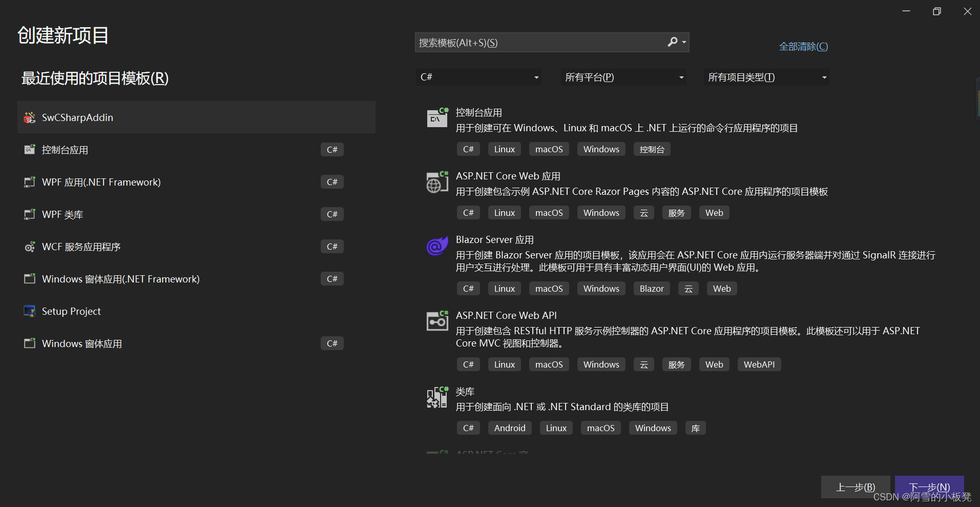The height and width of the screenshot is (507, 980).
Task: Click the WCF 服务应用程序 gear icon
Action: point(30,247)
